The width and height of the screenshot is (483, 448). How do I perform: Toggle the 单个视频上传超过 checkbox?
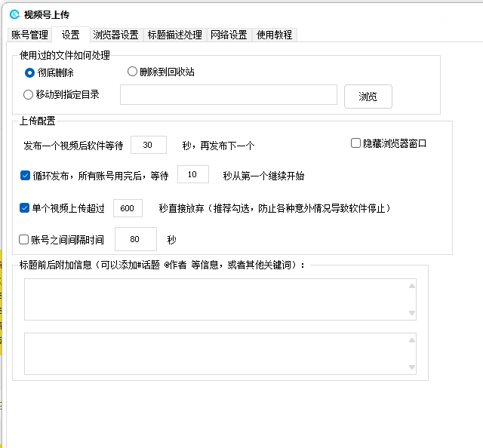tap(25, 207)
